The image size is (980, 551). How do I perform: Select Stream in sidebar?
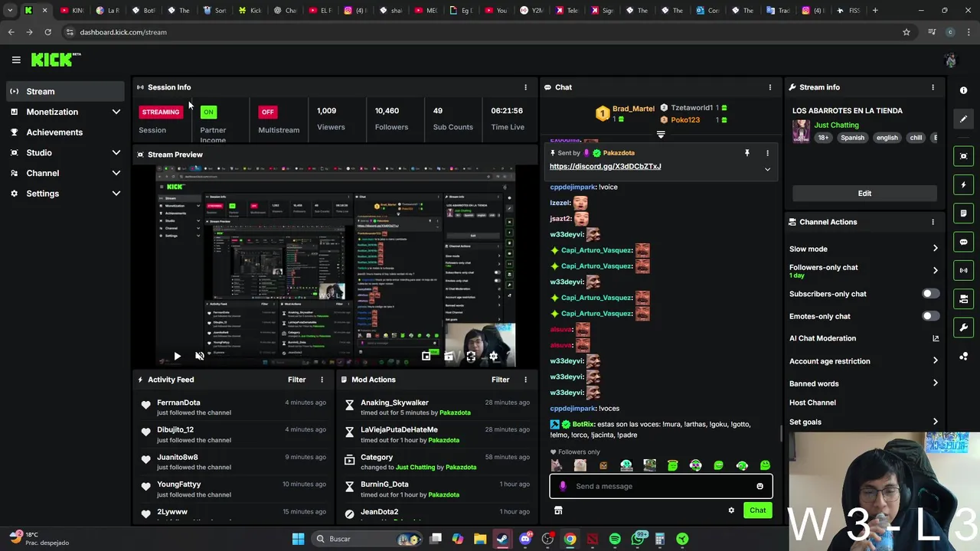pos(64,91)
